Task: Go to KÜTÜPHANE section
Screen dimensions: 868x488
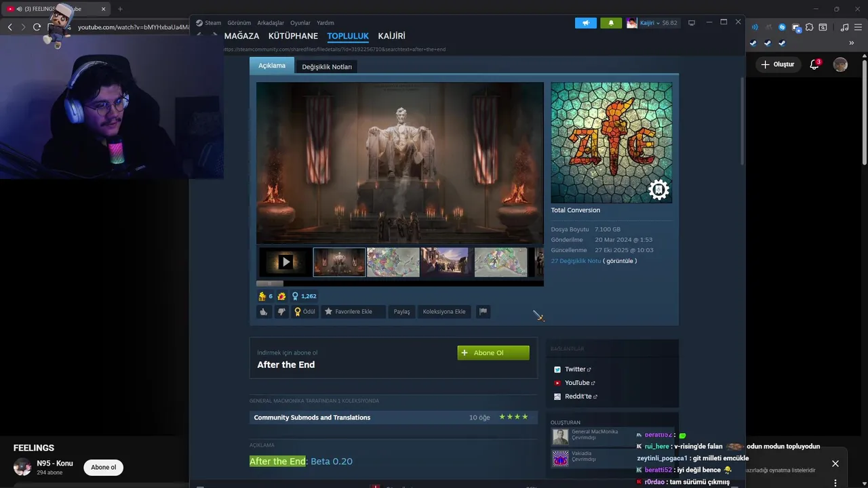Action: pos(293,36)
